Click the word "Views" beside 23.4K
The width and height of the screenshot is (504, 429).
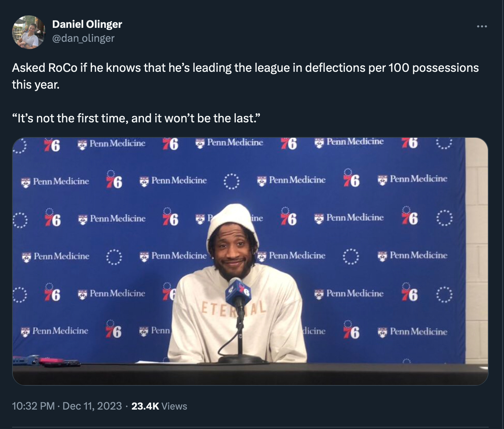174,406
